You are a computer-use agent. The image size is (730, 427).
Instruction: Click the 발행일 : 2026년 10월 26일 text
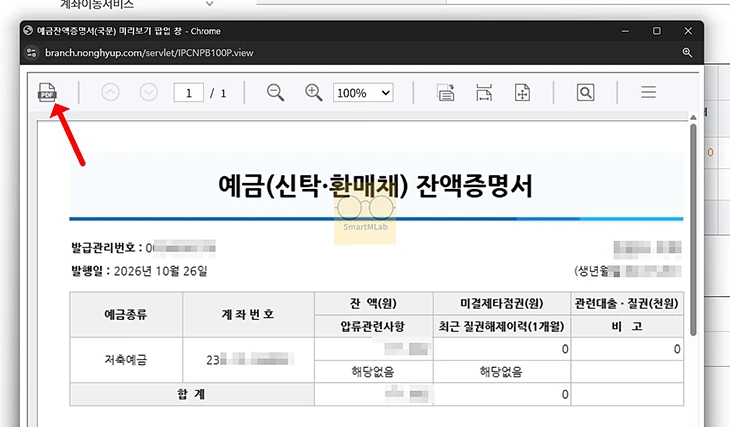tap(139, 271)
